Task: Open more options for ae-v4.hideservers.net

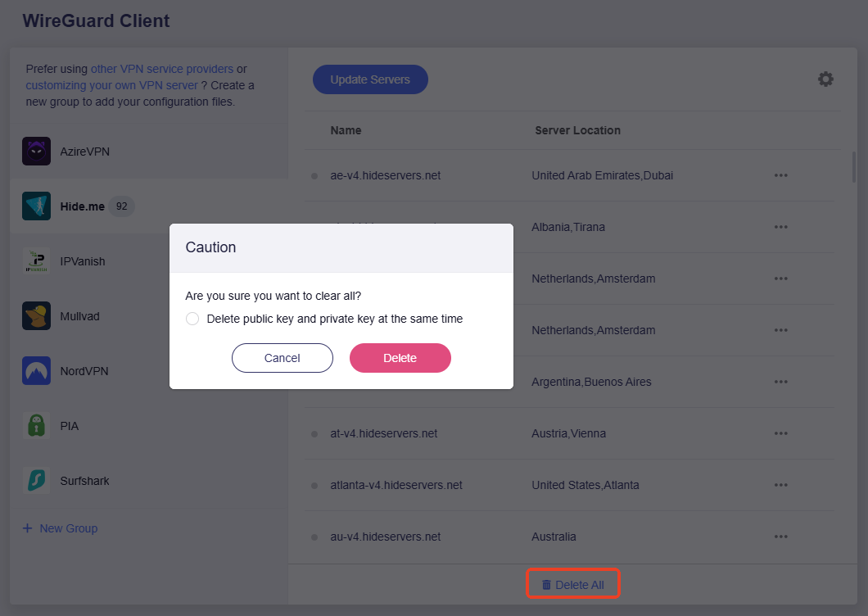Action: [780, 175]
